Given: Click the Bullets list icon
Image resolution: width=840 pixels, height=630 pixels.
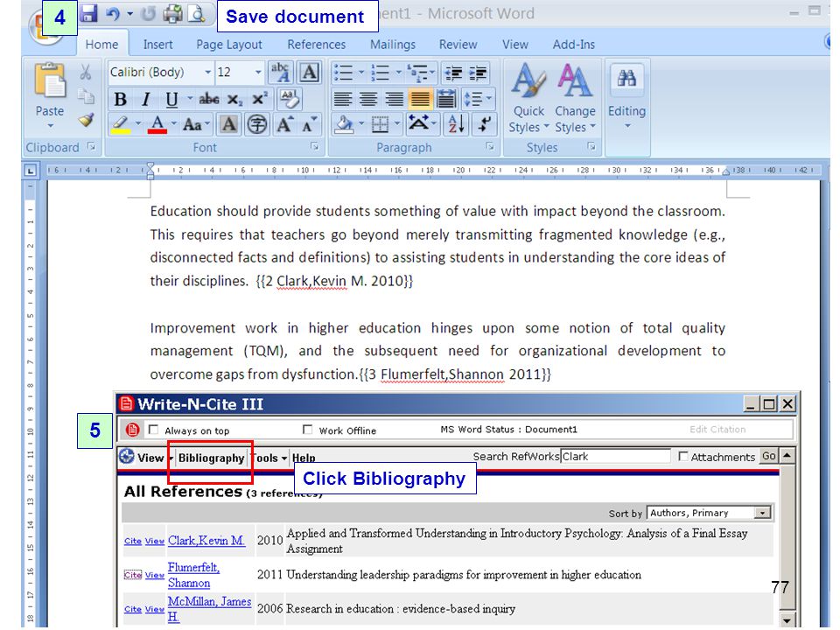Looking at the screenshot, I should (x=343, y=73).
